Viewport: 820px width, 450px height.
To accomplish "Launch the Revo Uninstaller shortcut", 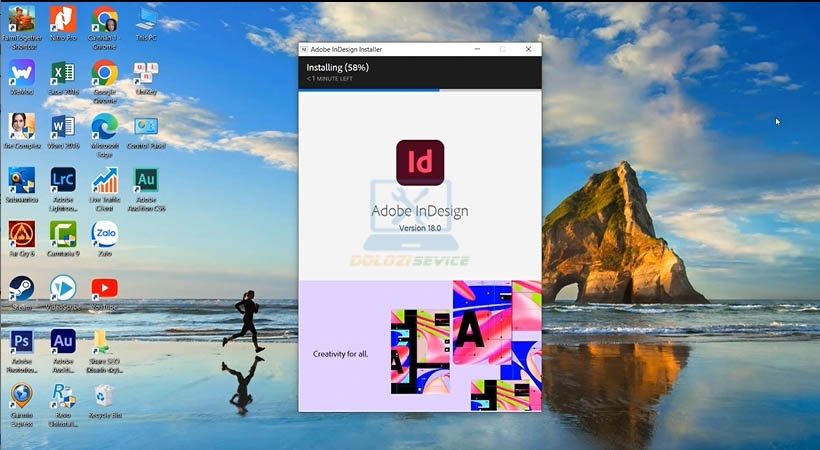I will point(63,396).
